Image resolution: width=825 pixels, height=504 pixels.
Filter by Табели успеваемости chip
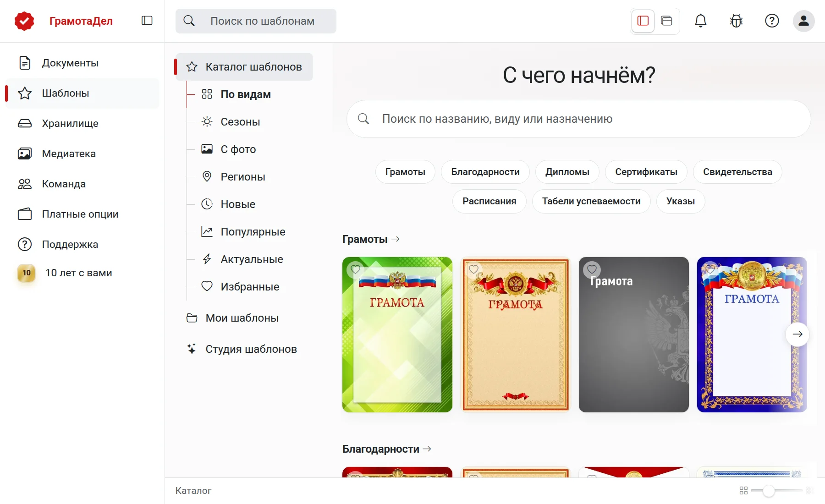pos(591,201)
